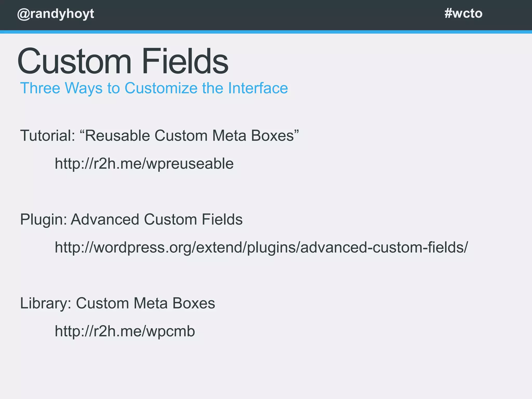Image resolution: width=532 pixels, height=399 pixels.
Task: Click the blue divider line under the header
Action: (266, 32)
